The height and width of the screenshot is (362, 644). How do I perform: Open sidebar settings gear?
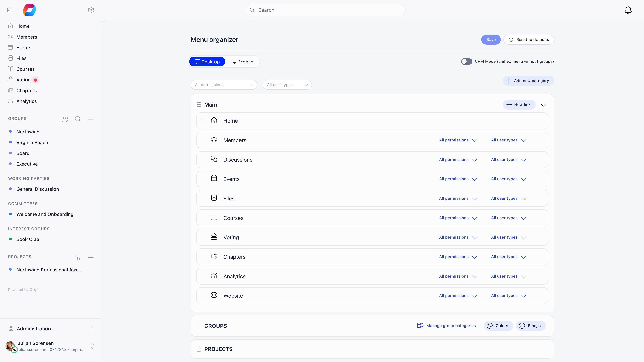point(91,10)
